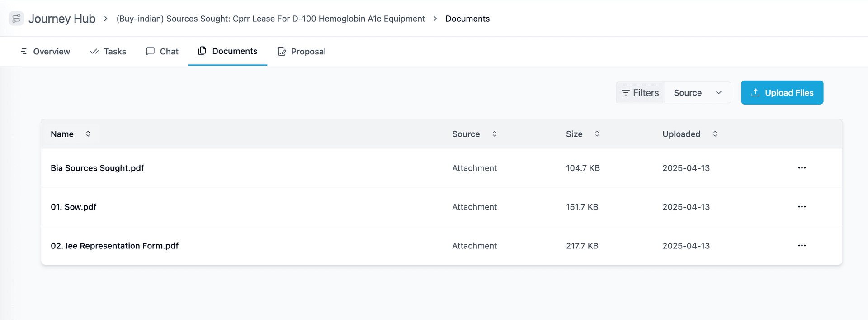Viewport: 868px width, 320px height.
Task: Click the Journey Hub logo icon
Action: point(16,18)
